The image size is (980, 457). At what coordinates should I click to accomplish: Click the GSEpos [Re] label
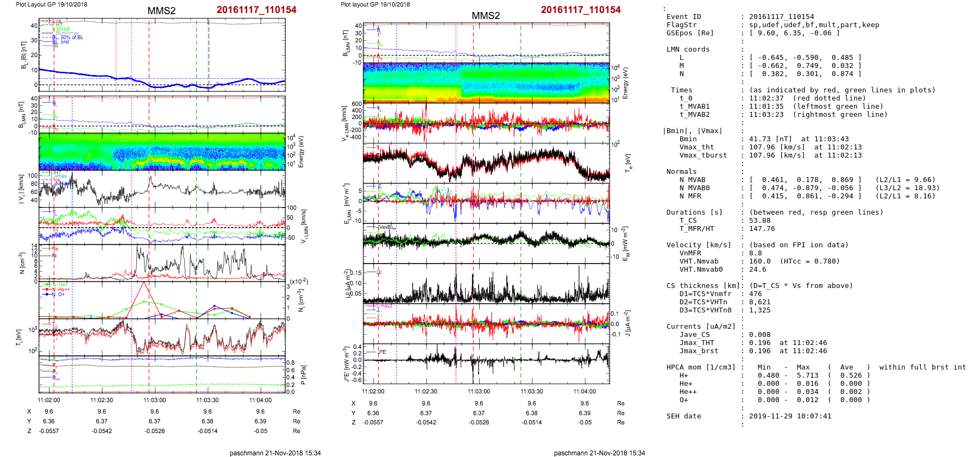coord(690,33)
